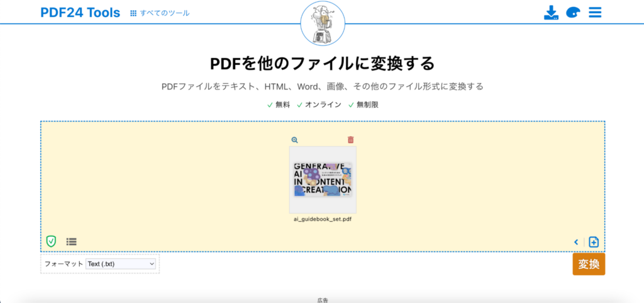The height and width of the screenshot is (303, 644).
Task: Click the green security shield icon
Action: point(51,241)
